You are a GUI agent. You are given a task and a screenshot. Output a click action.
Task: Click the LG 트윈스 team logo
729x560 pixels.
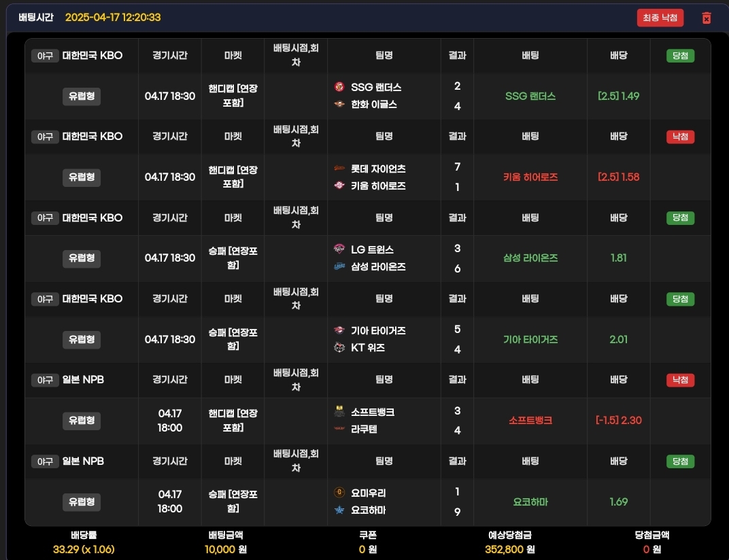339,249
